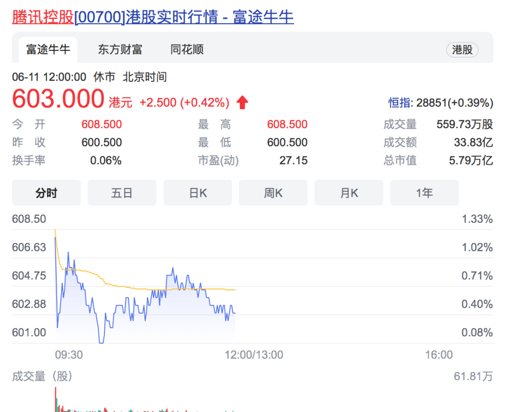Switch to the 月K chart
The image size is (532, 412).
coord(349,193)
